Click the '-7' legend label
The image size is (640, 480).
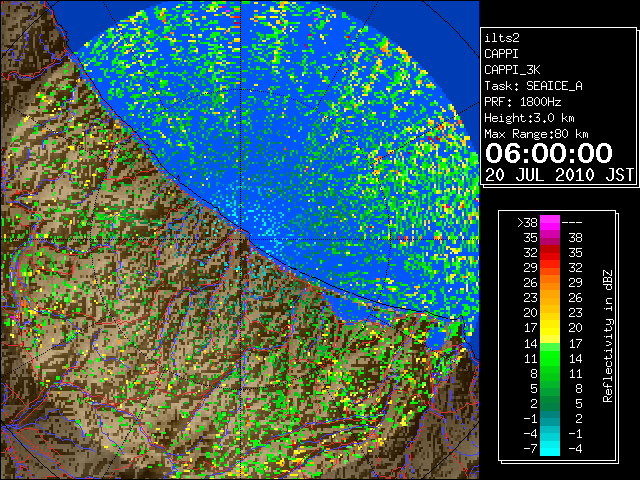click(530, 449)
